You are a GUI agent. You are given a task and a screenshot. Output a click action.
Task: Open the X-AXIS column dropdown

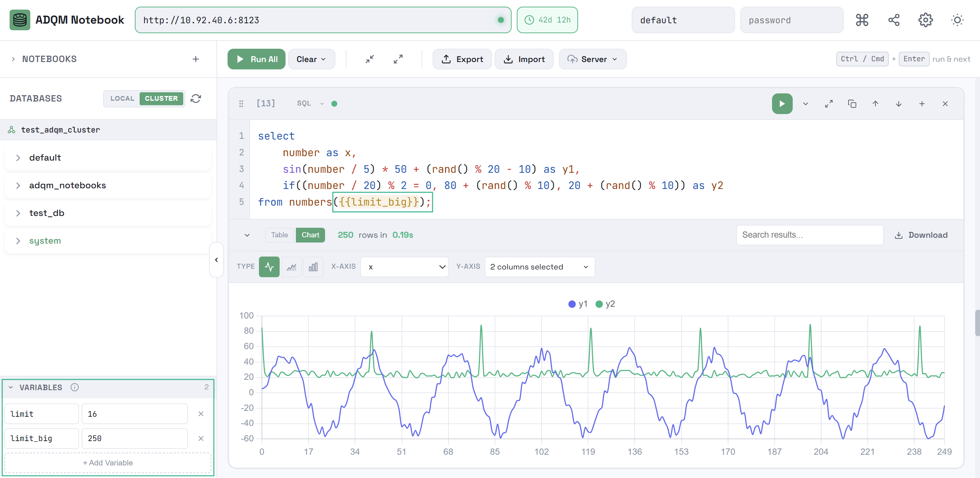pyautogui.click(x=404, y=266)
